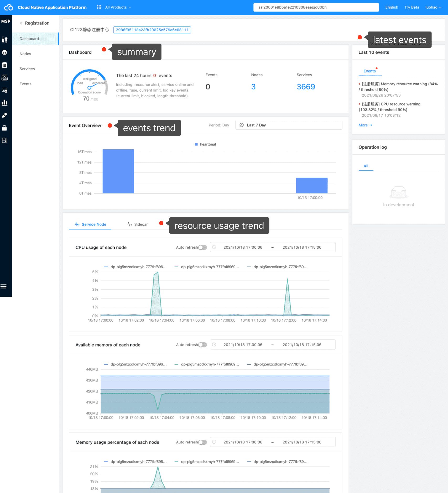This screenshot has height=493, width=448.
Task: Click the 10/13 17:00:00 heartbeat bar
Action: (x=312, y=186)
